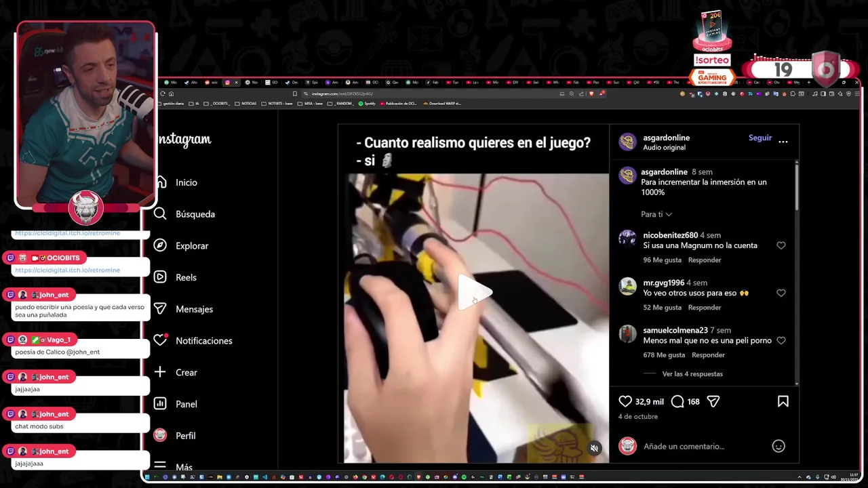Expand Ver las 4 respuestas
Image resolution: width=868 pixels, height=488 pixels.
pyautogui.click(x=692, y=374)
